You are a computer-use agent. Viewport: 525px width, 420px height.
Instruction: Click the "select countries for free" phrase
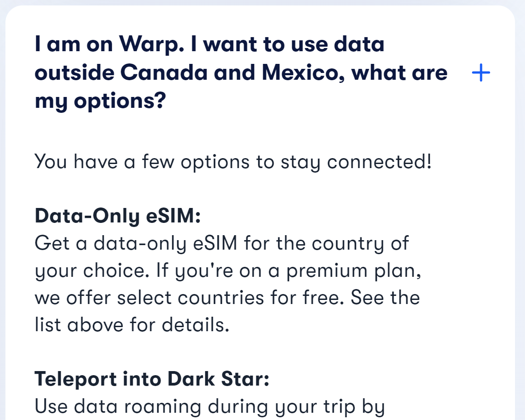(231, 298)
